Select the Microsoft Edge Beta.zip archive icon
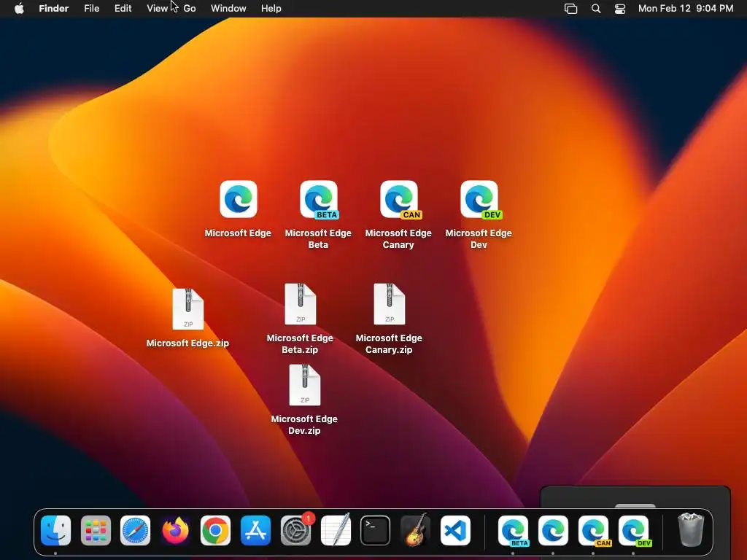The width and height of the screenshot is (747, 560). (300, 304)
